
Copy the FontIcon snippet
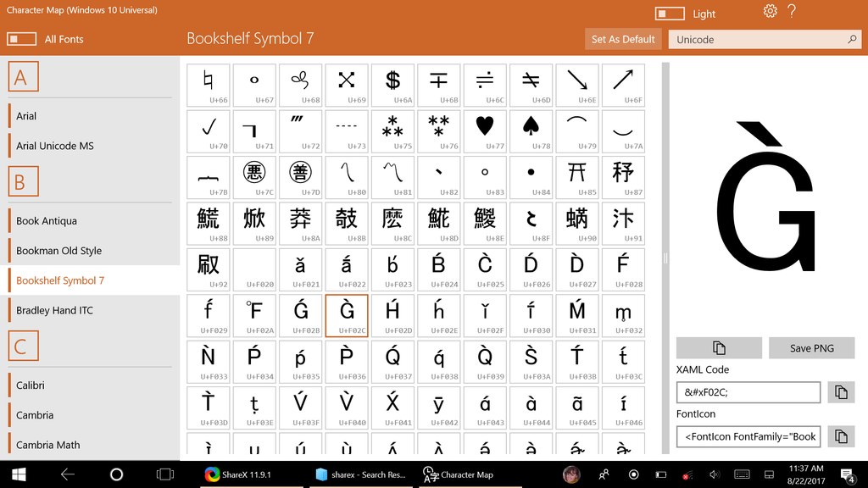pos(840,436)
